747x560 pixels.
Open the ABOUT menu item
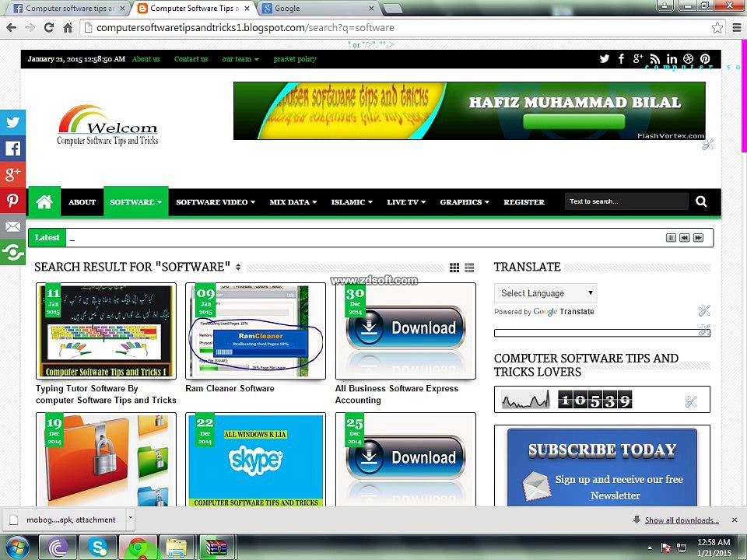(x=82, y=202)
